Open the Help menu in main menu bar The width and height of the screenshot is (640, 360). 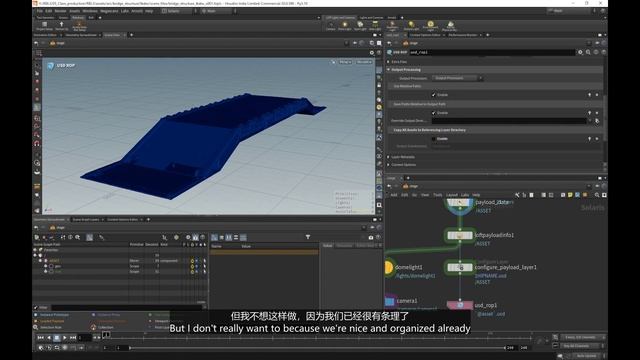pos(149,11)
